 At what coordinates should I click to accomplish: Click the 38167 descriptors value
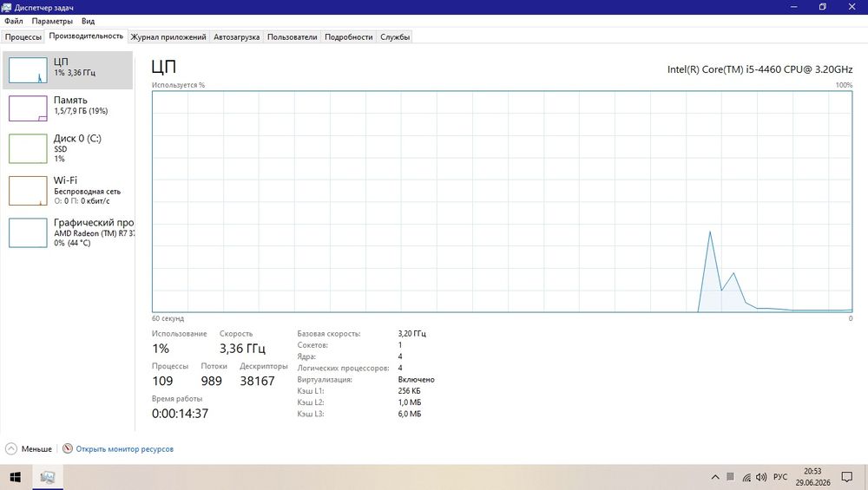coord(258,381)
